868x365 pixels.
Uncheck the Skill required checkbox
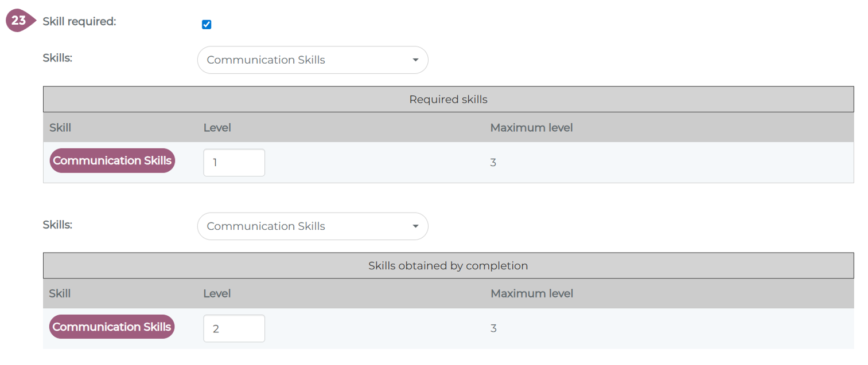point(207,25)
